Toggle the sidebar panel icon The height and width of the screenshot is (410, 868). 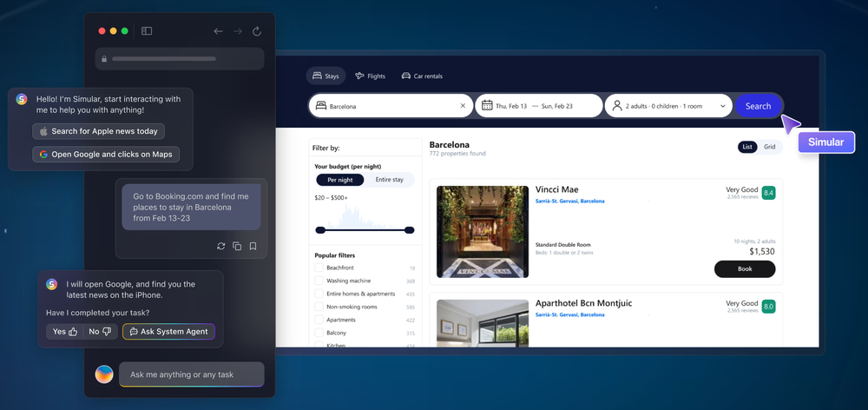(x=147, y=31)
